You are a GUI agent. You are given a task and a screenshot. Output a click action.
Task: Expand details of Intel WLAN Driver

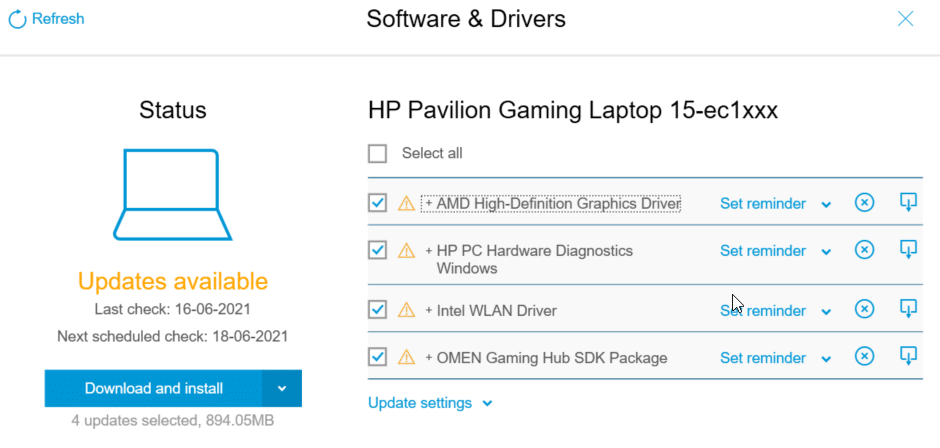tap(429, 311)
